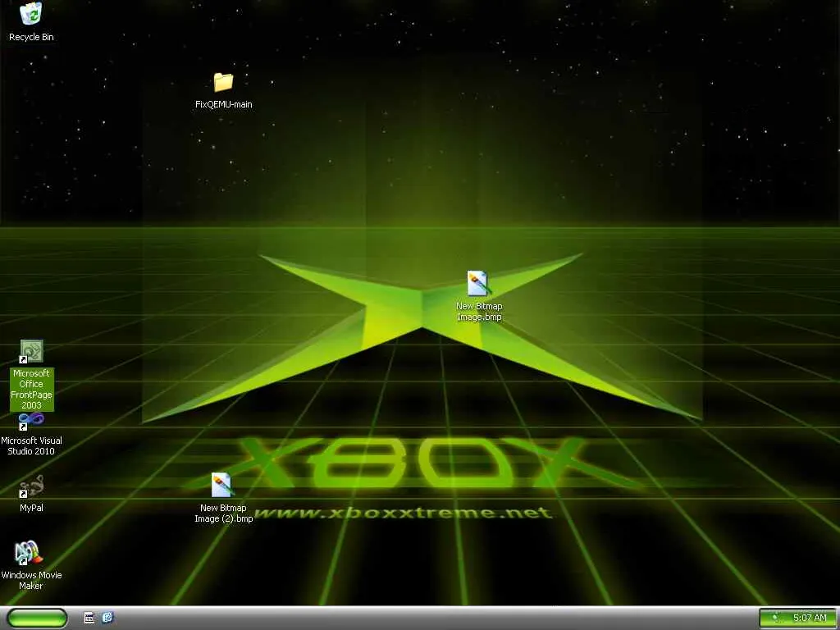Click the system tray notification icon
Image resolution: width=840 pixels, height=630 pixels.
coord(774,619)
